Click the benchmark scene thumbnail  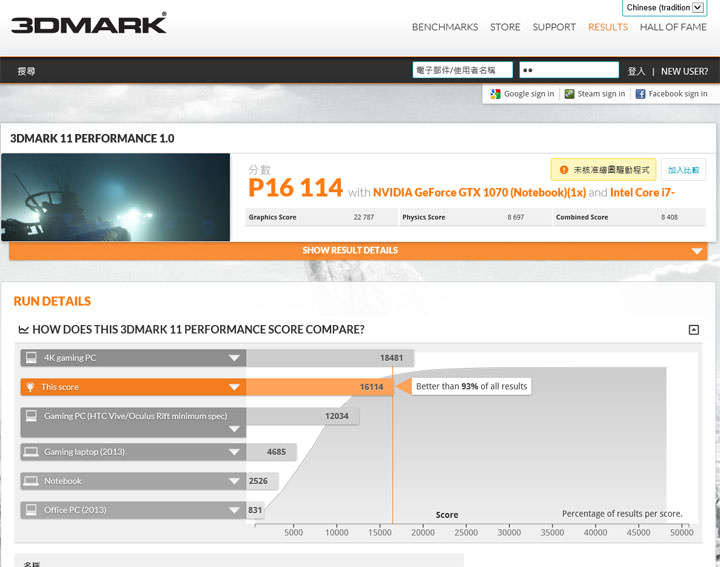[116, 197]
